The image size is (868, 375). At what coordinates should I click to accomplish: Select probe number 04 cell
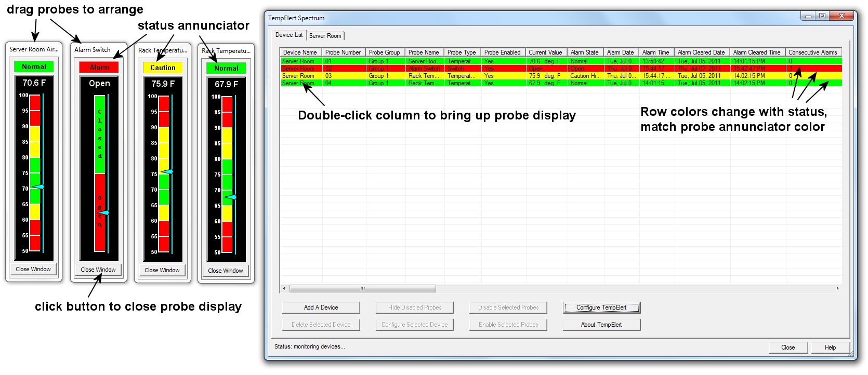coord(344,83)
